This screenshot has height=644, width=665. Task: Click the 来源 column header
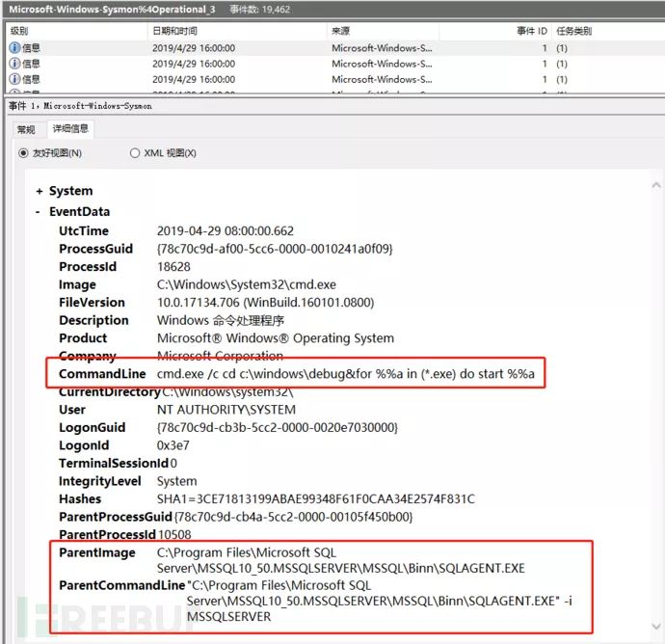[340, 31]
